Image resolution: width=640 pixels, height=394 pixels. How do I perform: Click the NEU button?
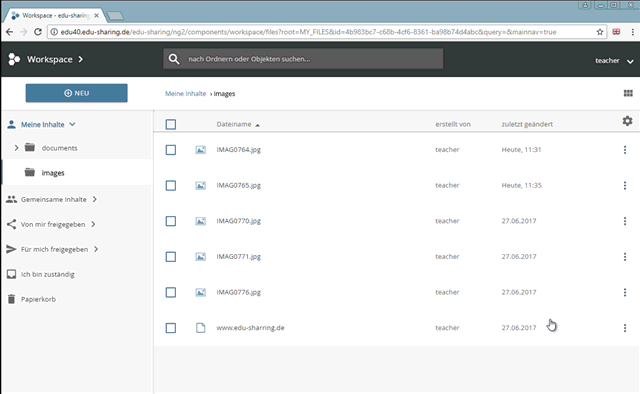click(x=76, y=93)
